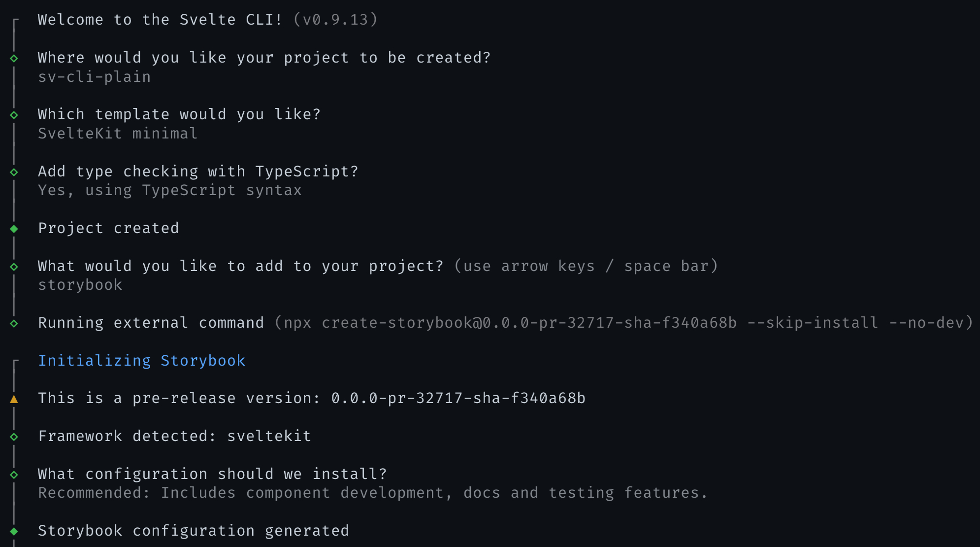Click the filled green diamond beside "Project created"
The height and width of the screenshot is (547, 980).
(14, 229)
